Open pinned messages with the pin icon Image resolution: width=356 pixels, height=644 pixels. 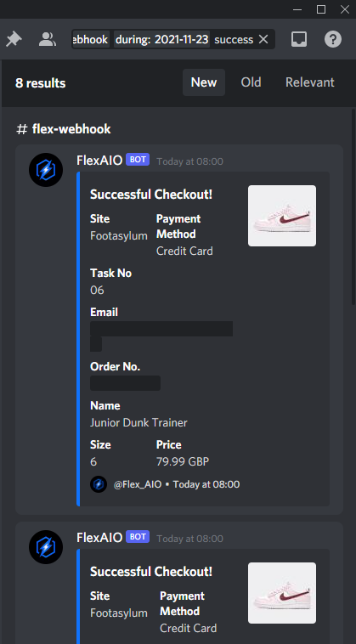14,39
